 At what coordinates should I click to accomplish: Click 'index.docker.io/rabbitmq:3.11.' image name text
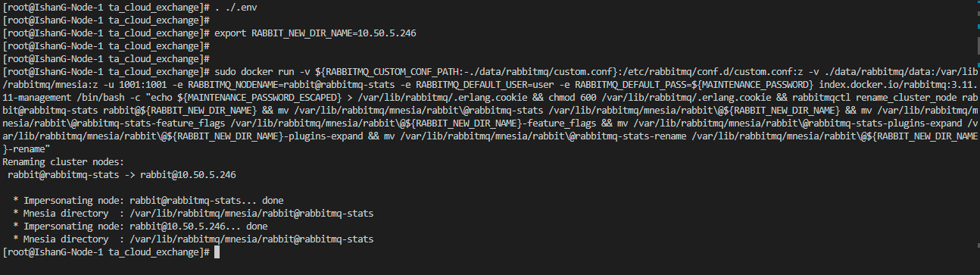pyautogui.click(x=897, y=85)
